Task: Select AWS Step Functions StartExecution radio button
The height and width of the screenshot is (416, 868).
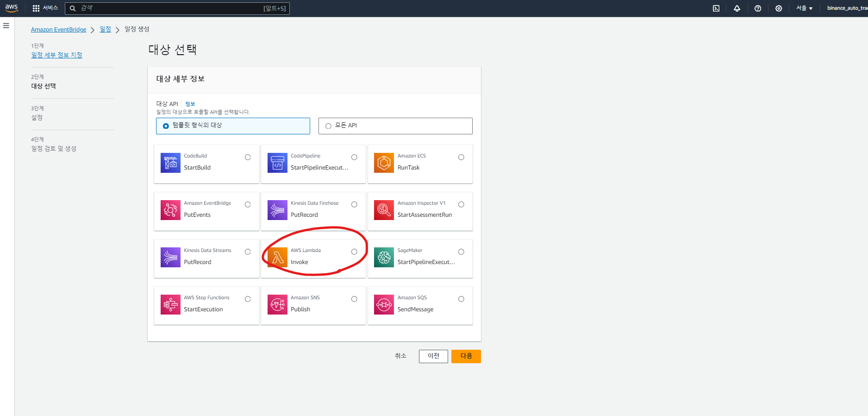Action: [248, 299]
